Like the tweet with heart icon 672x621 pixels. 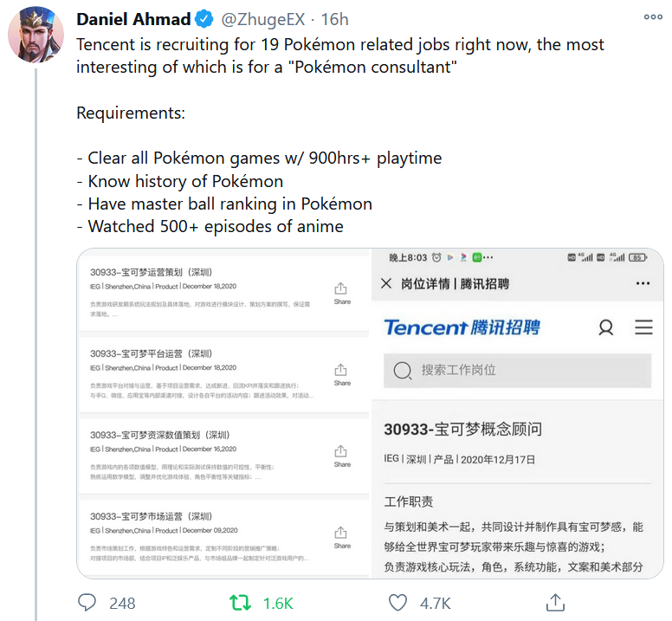pyautogui.click(x=397, y=602)
